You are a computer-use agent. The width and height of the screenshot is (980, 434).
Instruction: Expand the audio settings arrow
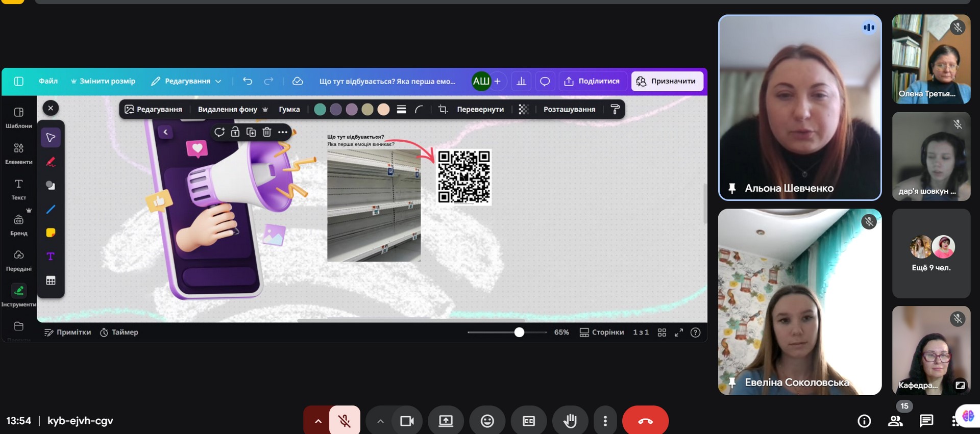318,421
